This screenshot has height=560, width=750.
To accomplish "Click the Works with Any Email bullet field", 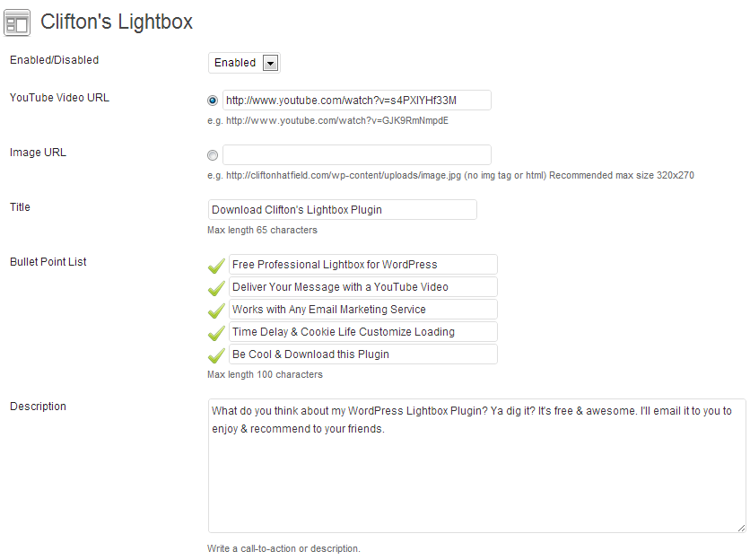I will (x=363, y=310).
